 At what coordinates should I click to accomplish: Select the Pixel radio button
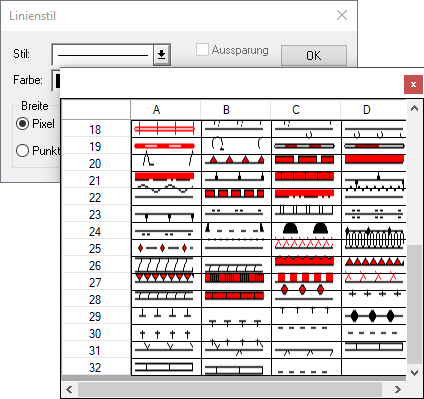pyautogui.click(x=22, y=124)
